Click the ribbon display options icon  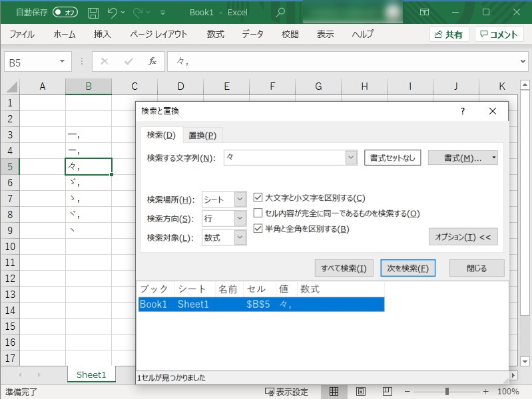[424, 13]
